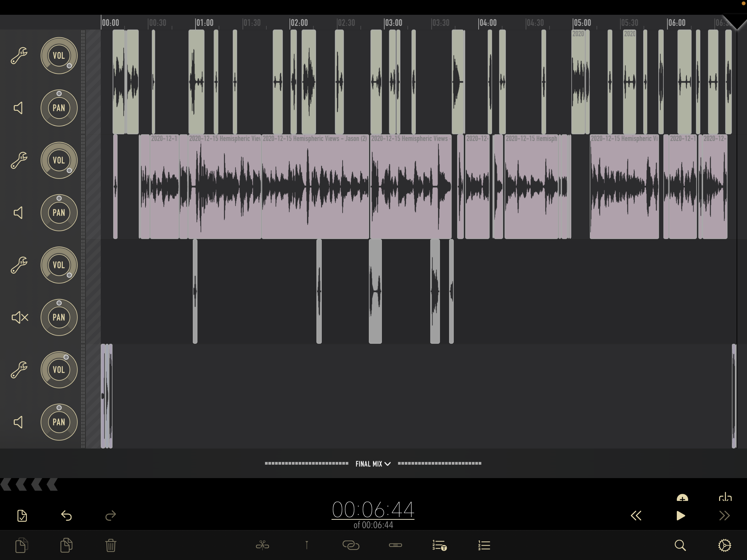Skip forward with the double-arrow
Image resolution: width=747 pixels, height=560 pixels.
coord(724,516)
